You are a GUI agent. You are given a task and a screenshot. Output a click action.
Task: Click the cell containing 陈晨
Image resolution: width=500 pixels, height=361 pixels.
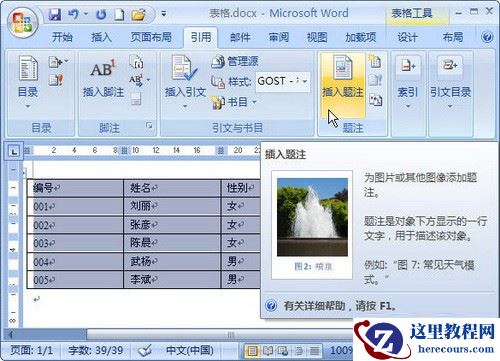tap(172, 243)
